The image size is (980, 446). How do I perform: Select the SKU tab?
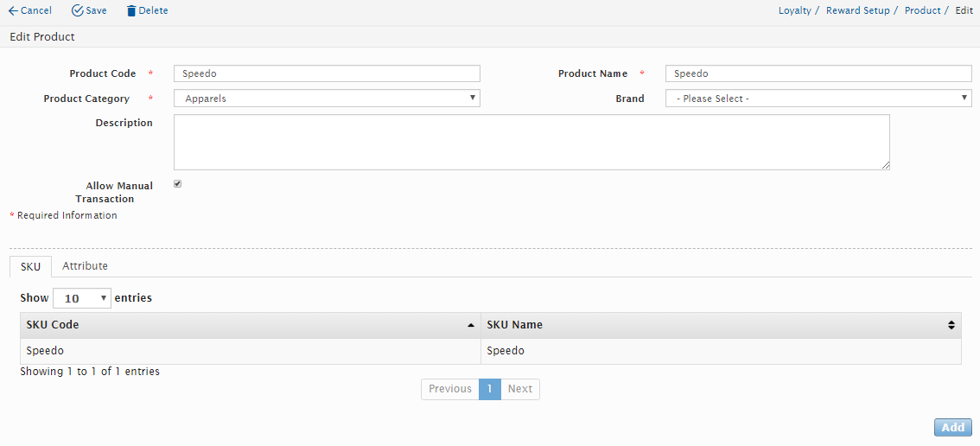pos(30,267)
